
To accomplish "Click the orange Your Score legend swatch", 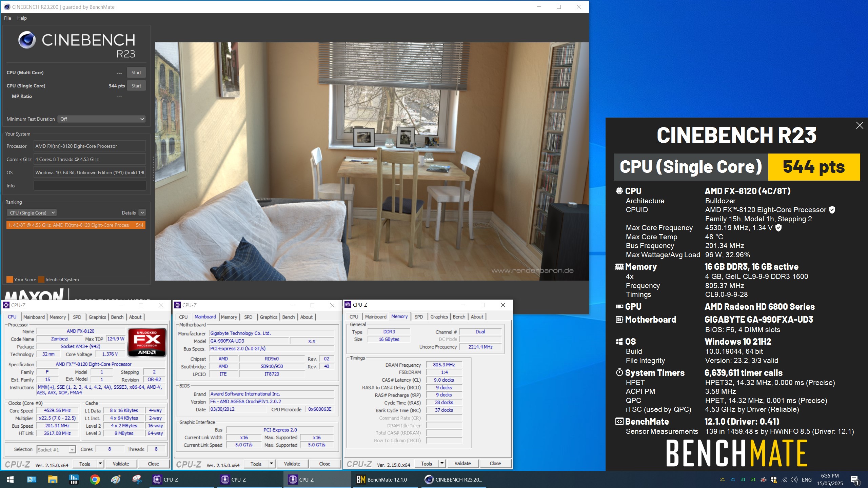I will point(10,280).
